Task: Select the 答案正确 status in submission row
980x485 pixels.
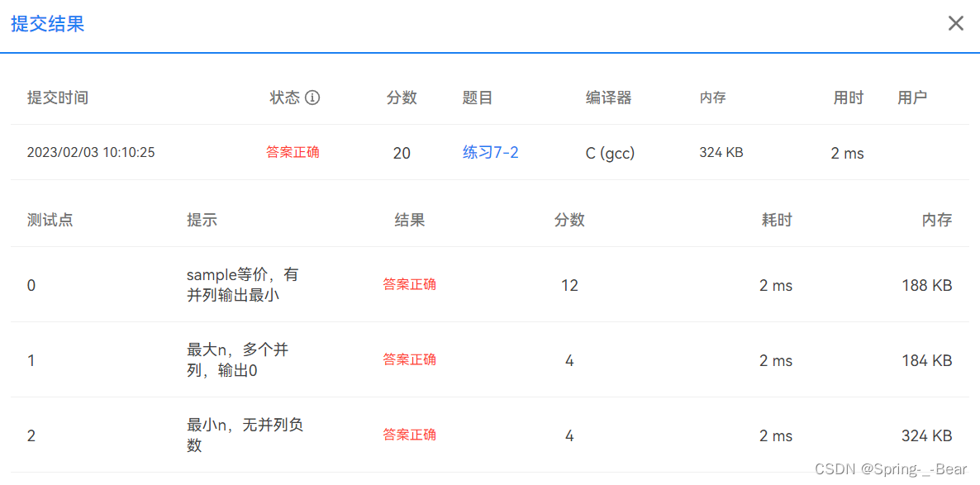Action: (x=293, y=152)
